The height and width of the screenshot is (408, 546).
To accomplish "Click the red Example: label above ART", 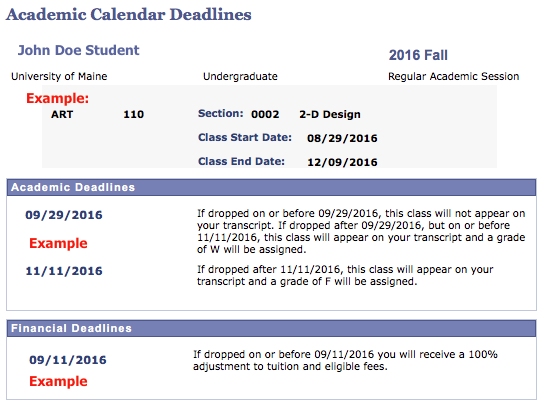I will click(57, 98).
